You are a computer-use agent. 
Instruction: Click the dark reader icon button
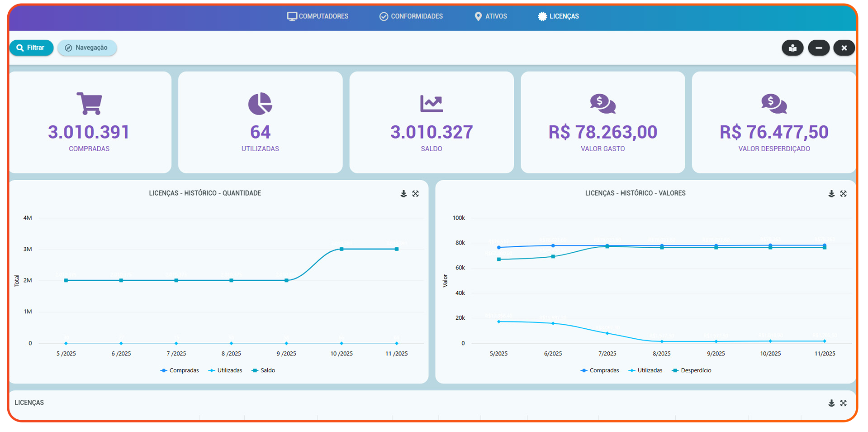[792, 48]
